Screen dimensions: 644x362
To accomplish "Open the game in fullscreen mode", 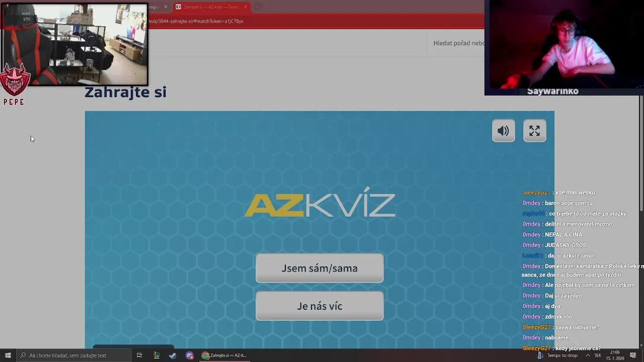I will 534,131.
